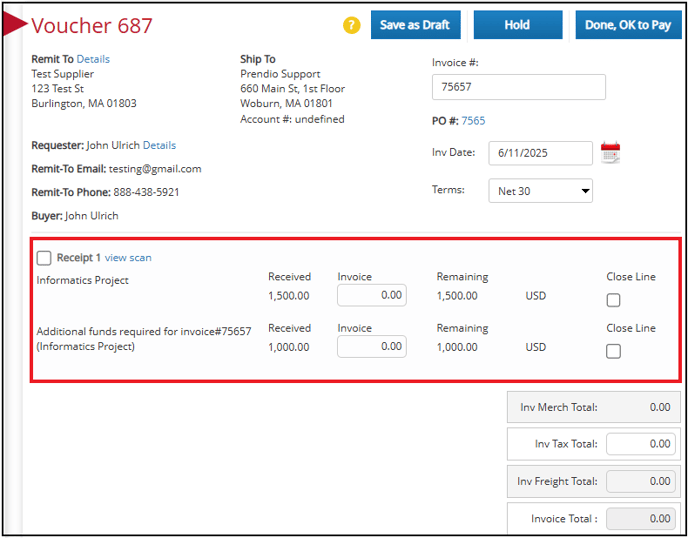Check the Receipt 1 checkbox
The width and height of the screenshot is (688, 538).
pos(44,258)
